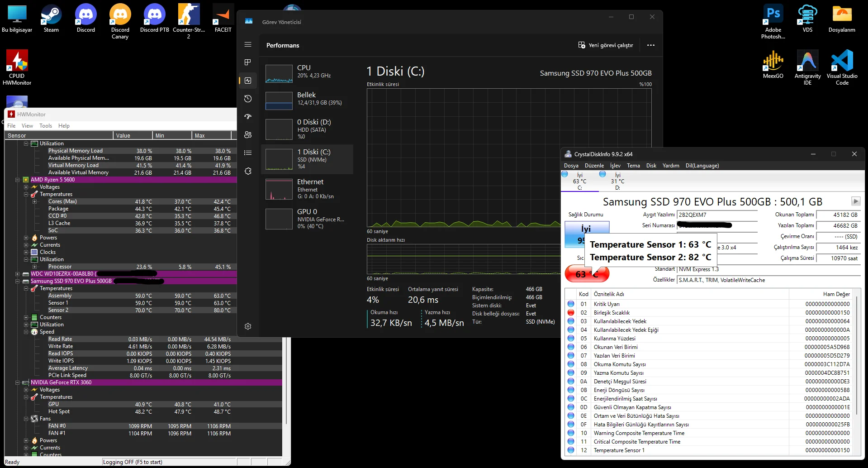868x468 pixels.
Task: Open the Services page in Task Manager sidebar
Action: coord(248,171)
